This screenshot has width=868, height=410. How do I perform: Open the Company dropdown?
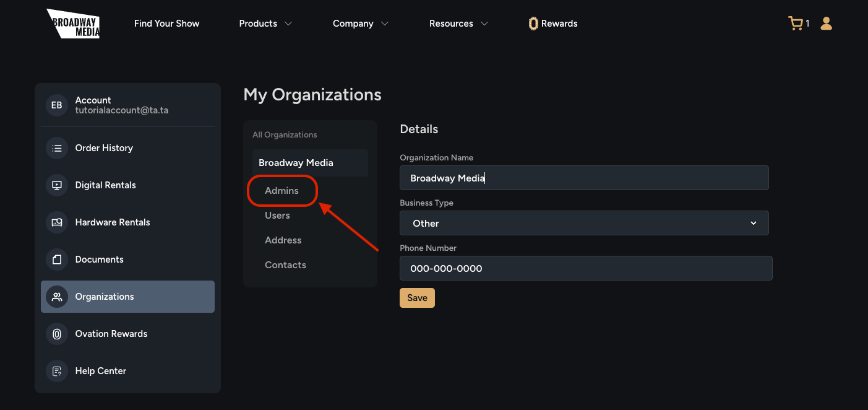pyautogui.click(x=360, y=23)
